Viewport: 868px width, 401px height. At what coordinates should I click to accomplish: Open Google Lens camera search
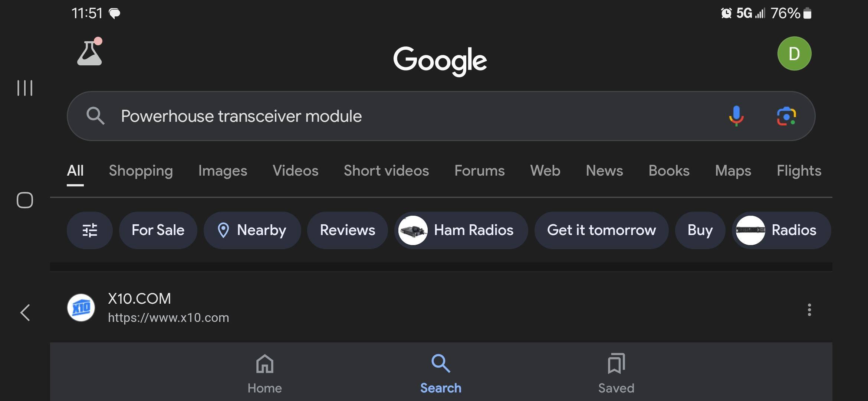tap(786, 116)
